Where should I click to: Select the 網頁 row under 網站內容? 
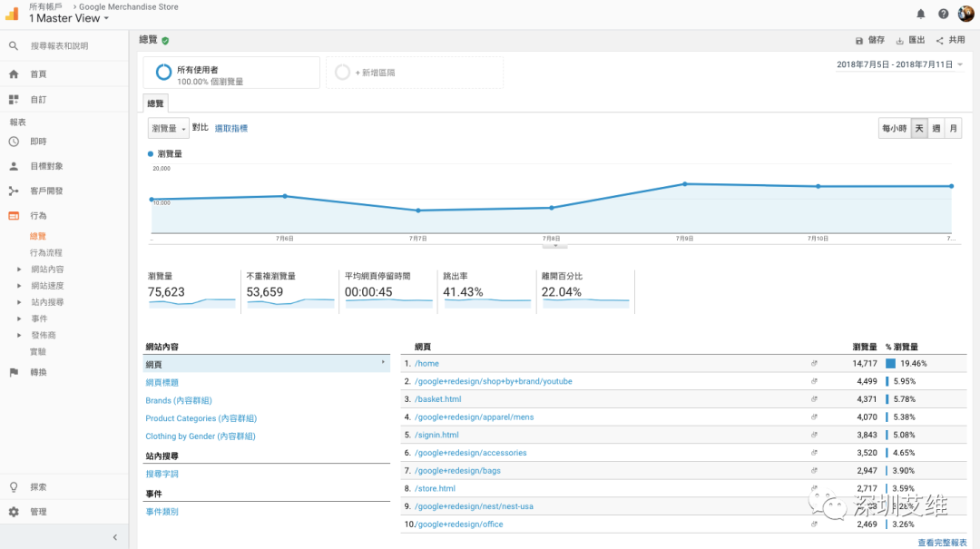(x=266, y=364)
